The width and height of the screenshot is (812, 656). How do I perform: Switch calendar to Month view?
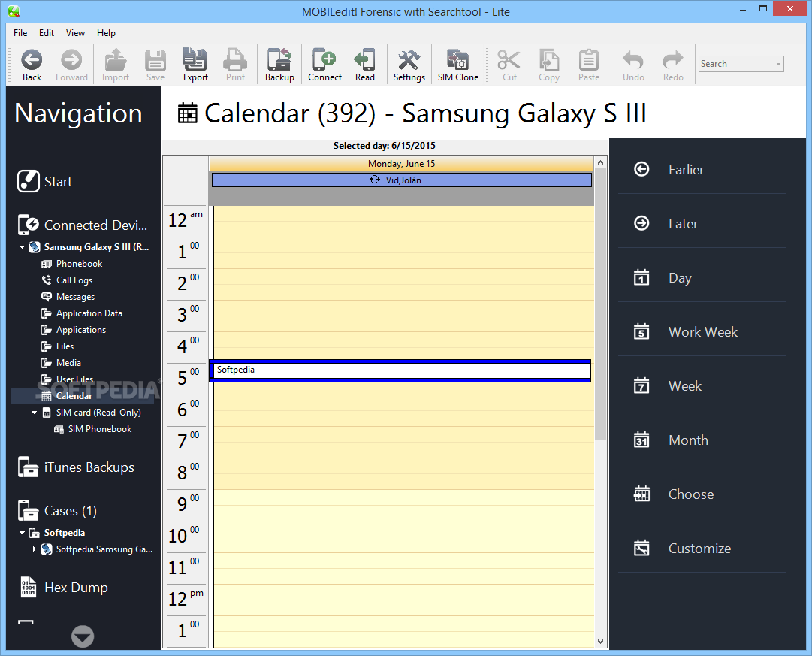(x=702, y=440)
